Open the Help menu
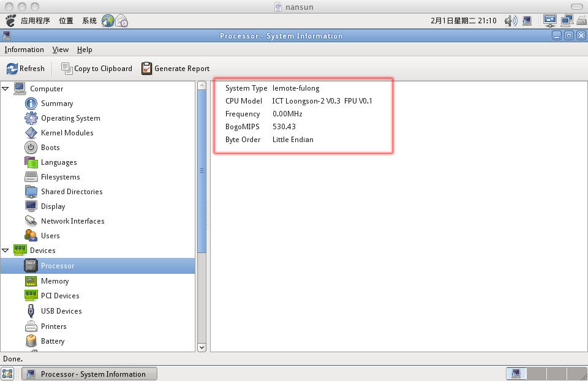The width and height of the screenshot is (588, 381). 85,50
